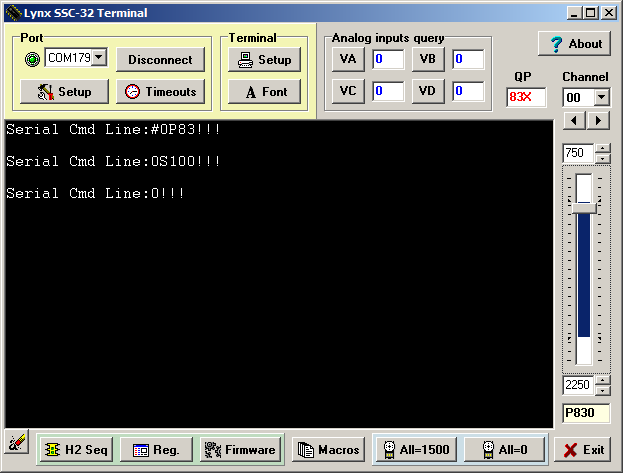This screenshot has width=623, height=473.
Task: Increase the 750 value with up spinner
Action: point(603,149)
